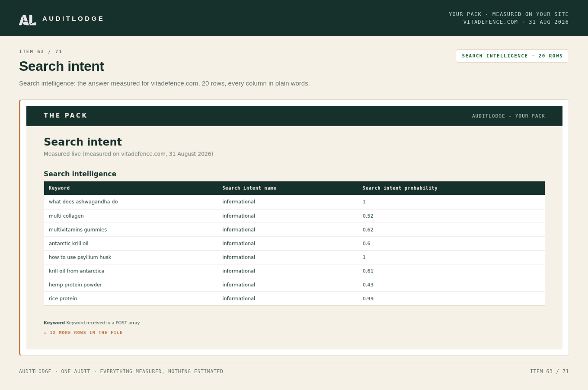
Task: Click probability 1 in the ashwagandha row
Action: point(364,202)
